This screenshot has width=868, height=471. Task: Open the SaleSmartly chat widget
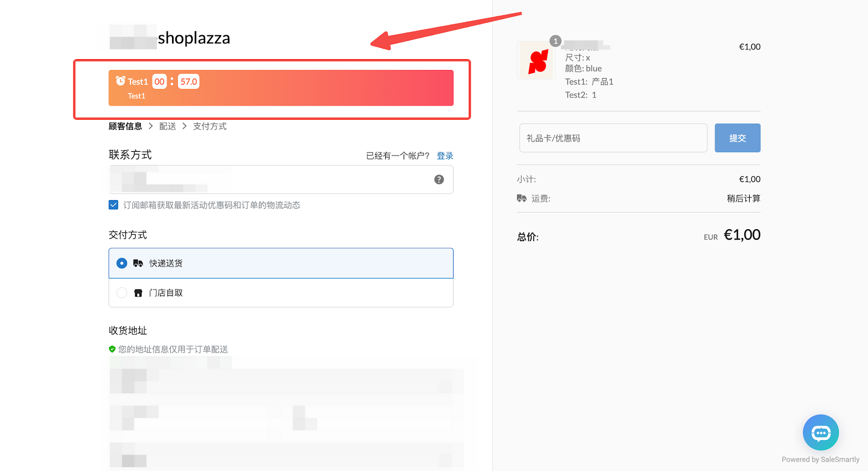(820, 433)
